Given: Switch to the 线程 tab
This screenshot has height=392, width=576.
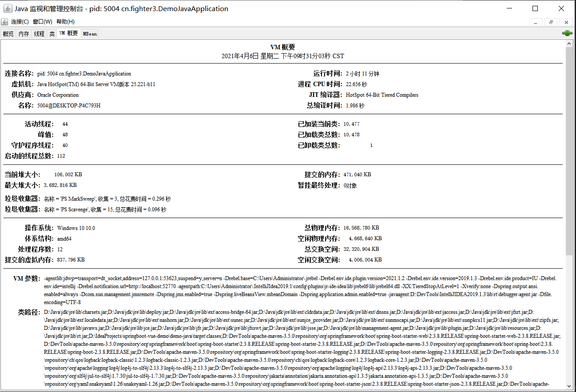Looking at the screenshot, I should click(39, 34).
